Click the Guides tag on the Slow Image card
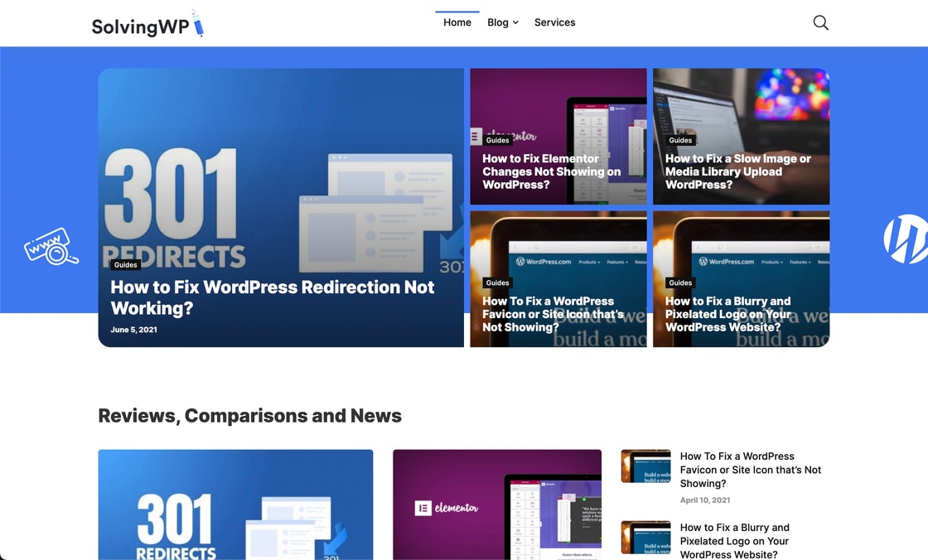 (680, 140)
